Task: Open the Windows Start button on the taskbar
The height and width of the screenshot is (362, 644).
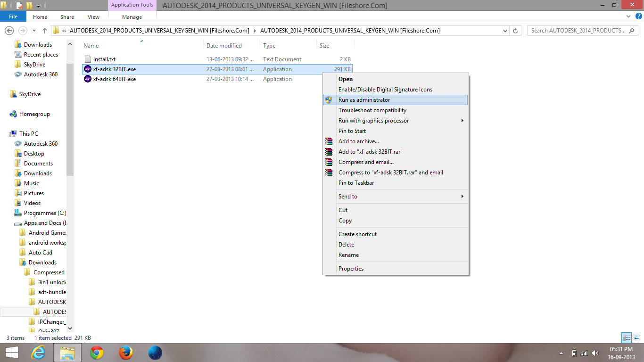Action: [11, 353]
